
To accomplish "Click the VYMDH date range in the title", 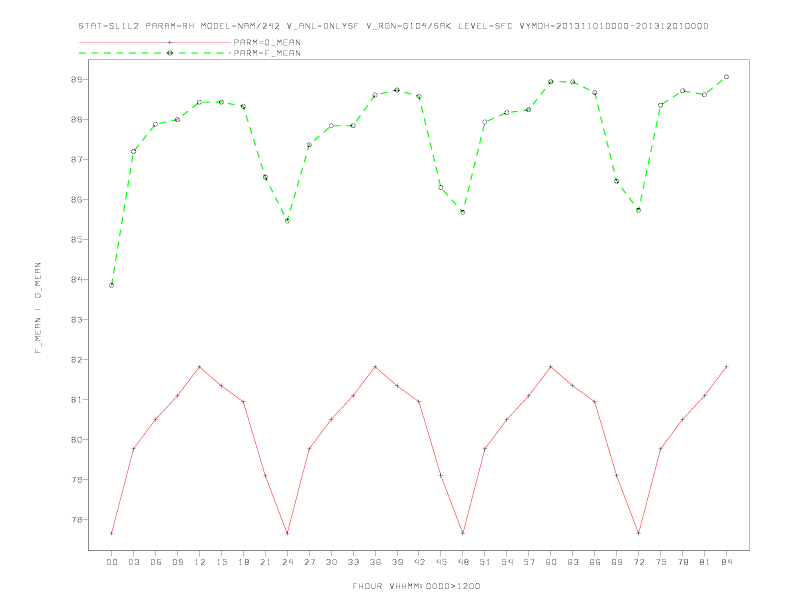I will tap(614, 26).
